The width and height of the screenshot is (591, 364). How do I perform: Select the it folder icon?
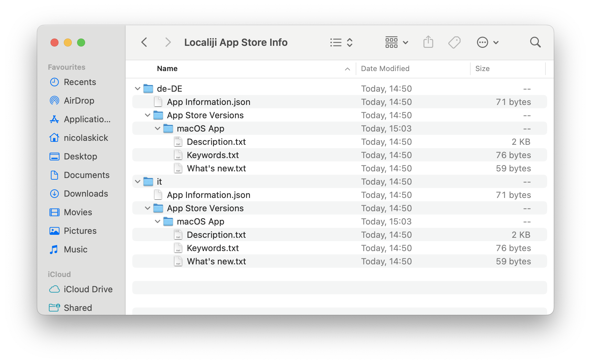pyautogui.click(x=148, y=182)
